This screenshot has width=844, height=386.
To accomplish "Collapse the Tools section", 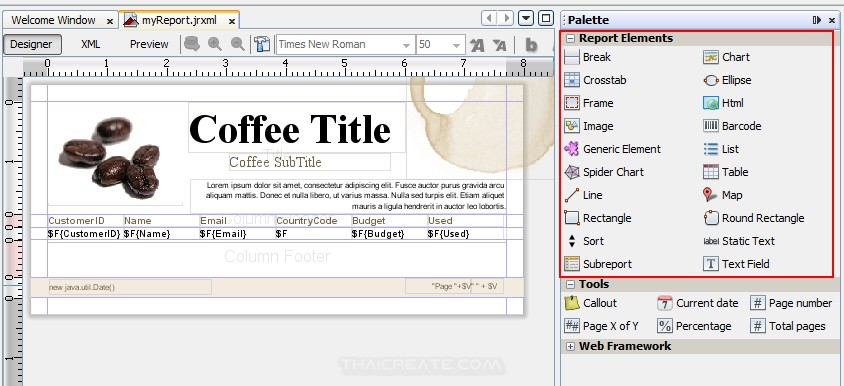I will click(x=570, y=284).
